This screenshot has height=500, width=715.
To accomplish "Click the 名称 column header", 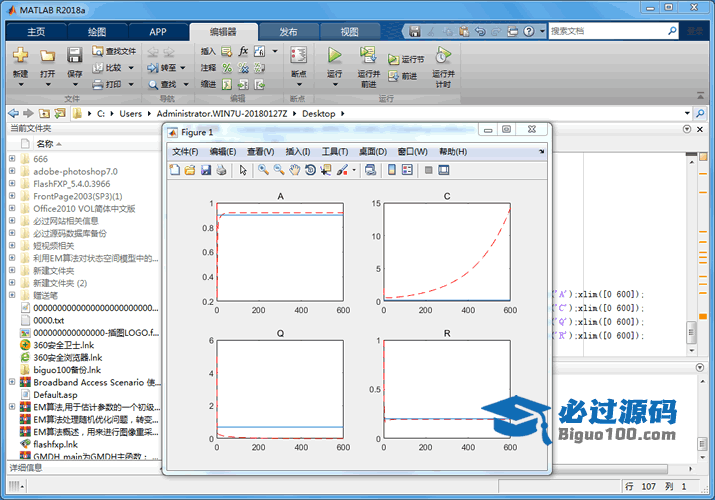I will click(x=45, y=144).
